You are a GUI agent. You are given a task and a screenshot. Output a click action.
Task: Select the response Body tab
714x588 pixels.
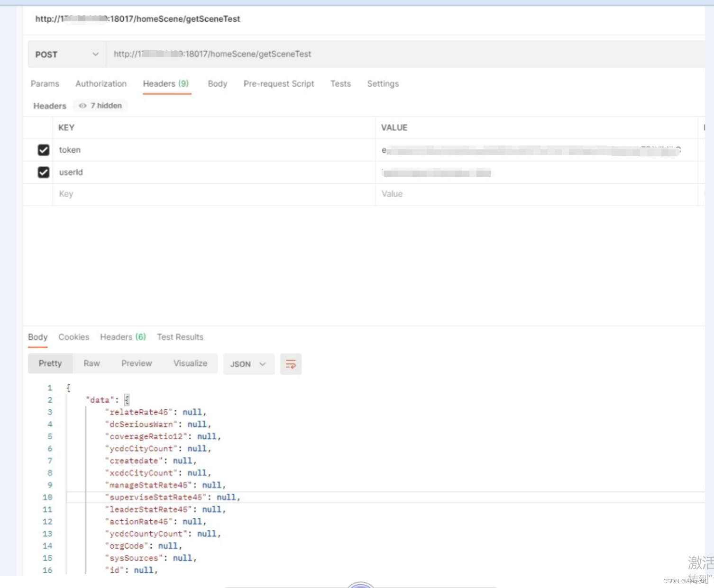click(38, 337)
